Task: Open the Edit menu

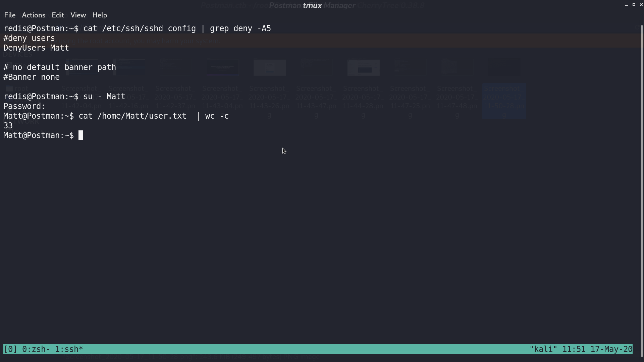Action: click(x=58, y=15)
